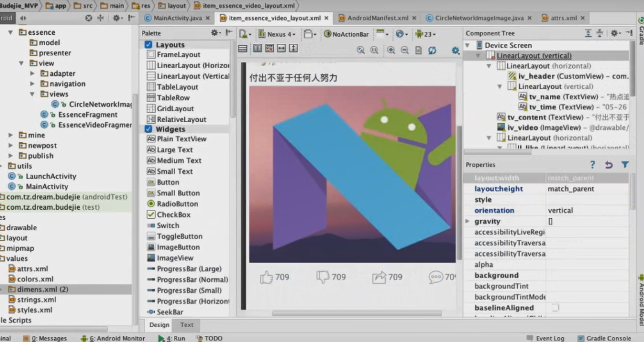644x342 pixels.
Task: Select thumbs down icon in preview
Action: tap(323, 277)
